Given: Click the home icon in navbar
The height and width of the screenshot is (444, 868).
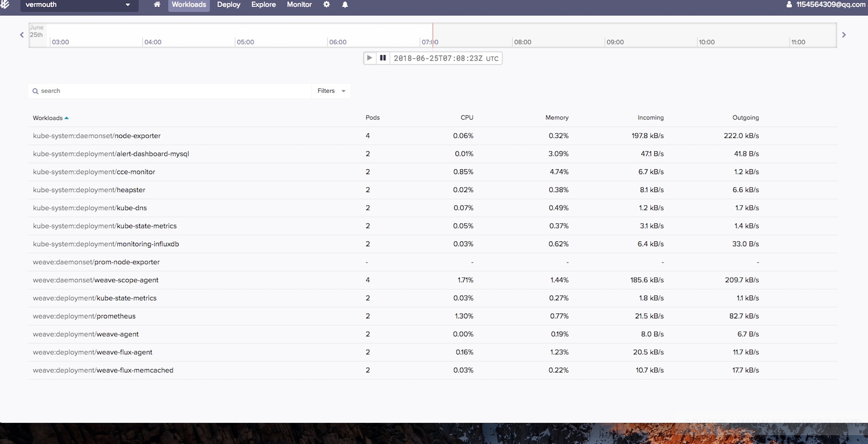Looking at the screenshot, I should click(x=157, y=5).
